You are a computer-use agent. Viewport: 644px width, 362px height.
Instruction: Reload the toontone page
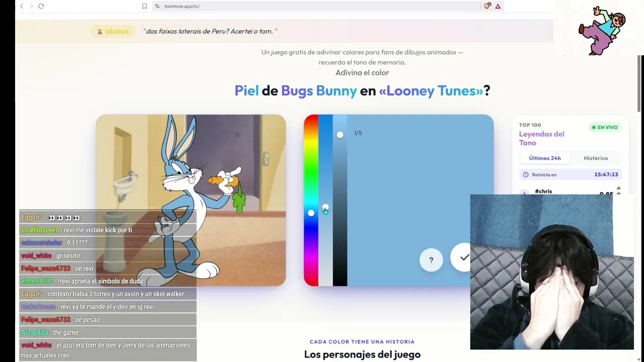click(41, 6)
